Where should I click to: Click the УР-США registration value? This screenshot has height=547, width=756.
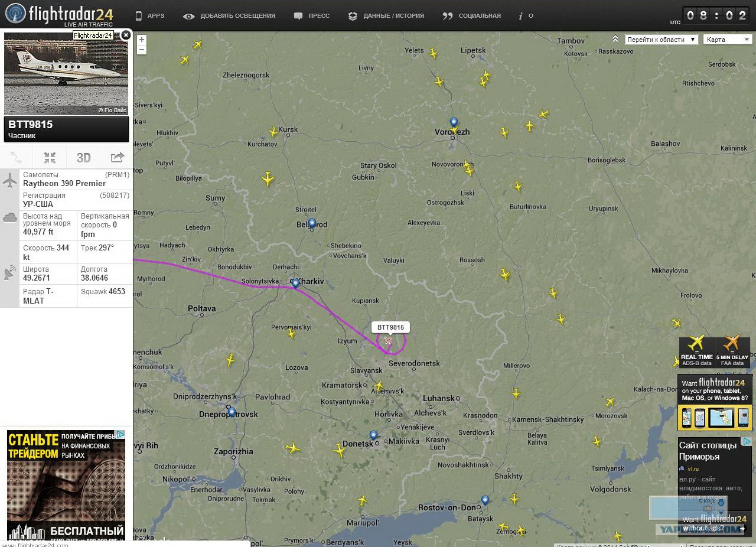point(38,204)
